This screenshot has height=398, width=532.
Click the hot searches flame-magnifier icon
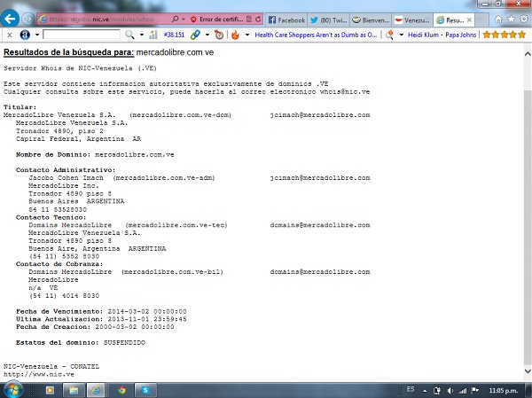[389, 35]
